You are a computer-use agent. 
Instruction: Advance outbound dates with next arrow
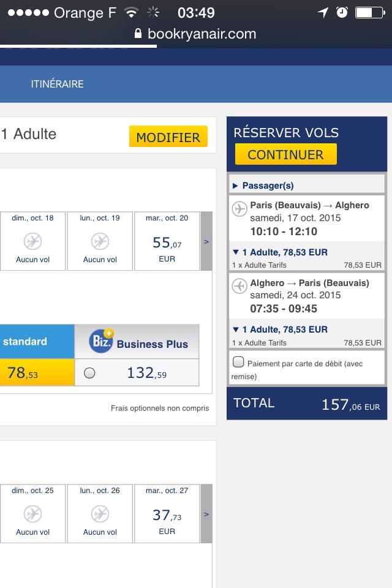(206, 241)
